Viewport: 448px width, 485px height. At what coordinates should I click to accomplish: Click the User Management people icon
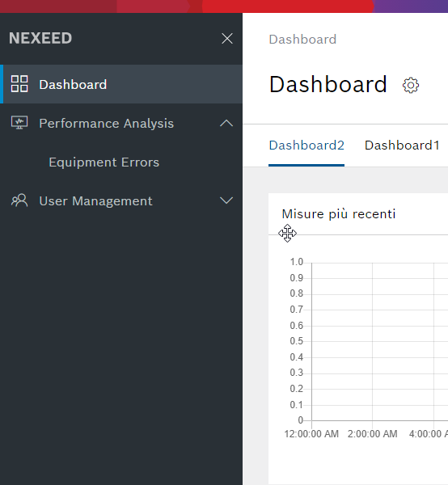coord(19,200)
